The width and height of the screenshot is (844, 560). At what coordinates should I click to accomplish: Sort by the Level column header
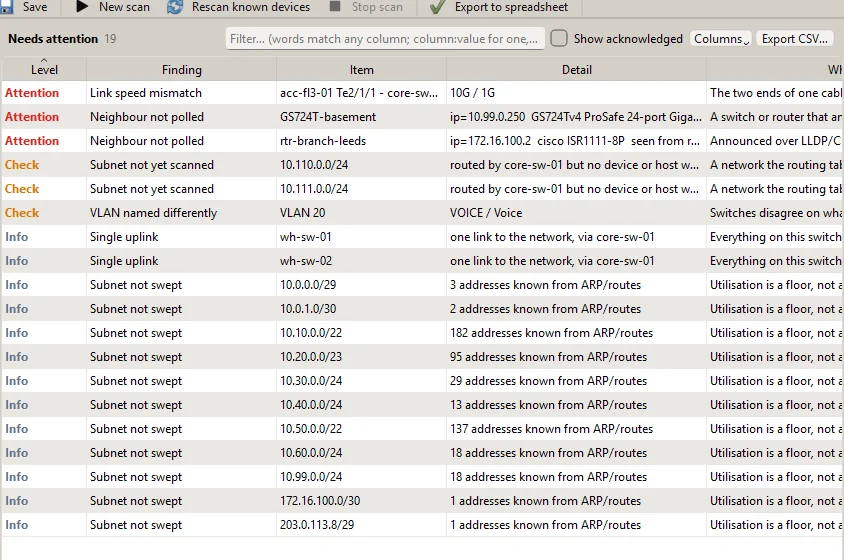pyautogui.click(x=44, y=69)
